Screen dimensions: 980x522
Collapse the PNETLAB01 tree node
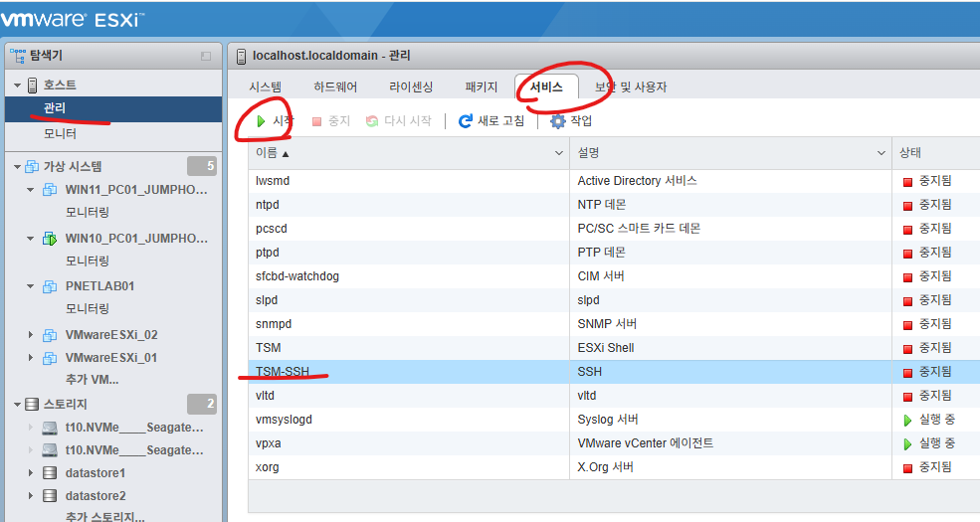[x=30, y=286]
